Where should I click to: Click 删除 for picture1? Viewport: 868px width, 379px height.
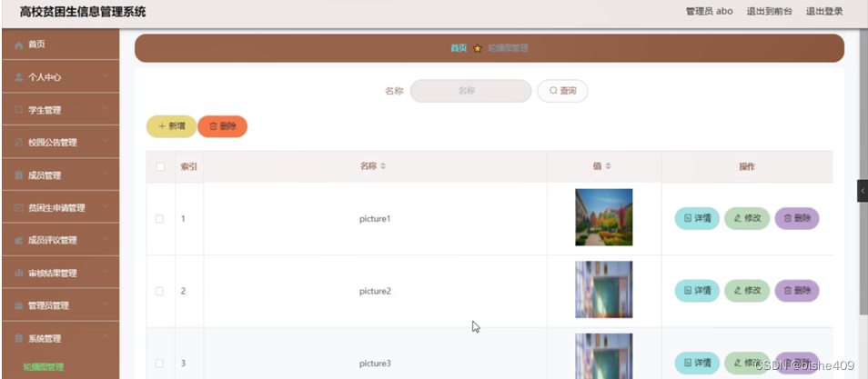[797, 218]
